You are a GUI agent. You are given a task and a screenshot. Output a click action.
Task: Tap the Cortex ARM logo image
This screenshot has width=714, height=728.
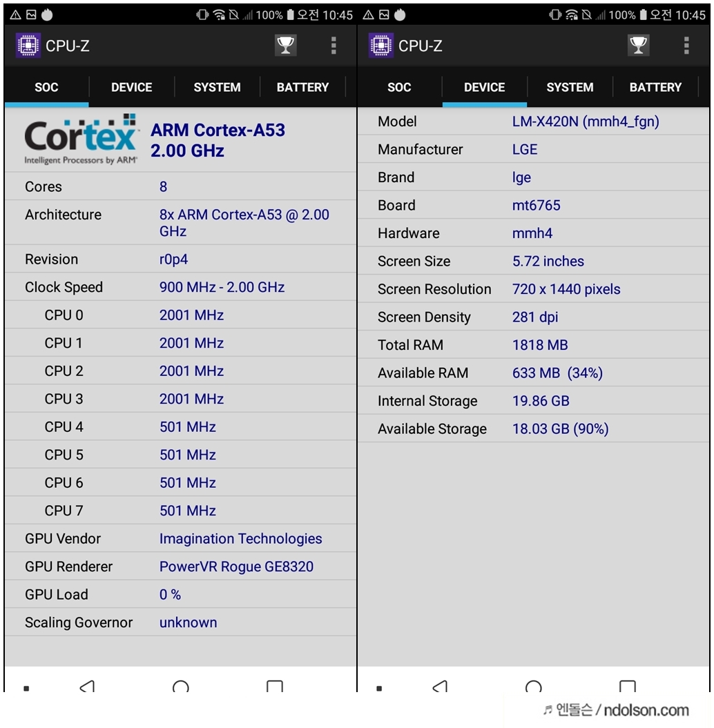(81, 139)
